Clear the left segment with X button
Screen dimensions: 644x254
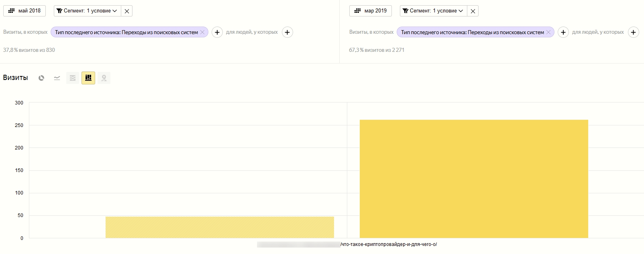127,11
